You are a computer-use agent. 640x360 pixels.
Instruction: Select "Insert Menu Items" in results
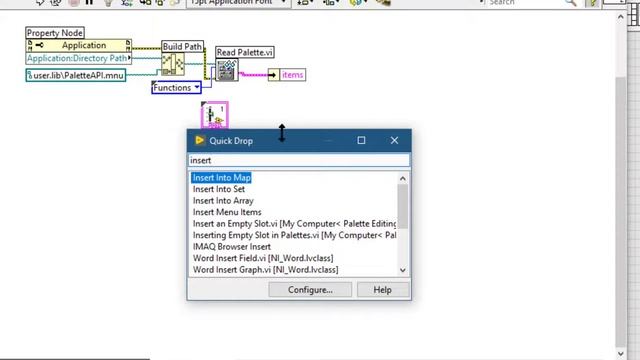[227, 212]
